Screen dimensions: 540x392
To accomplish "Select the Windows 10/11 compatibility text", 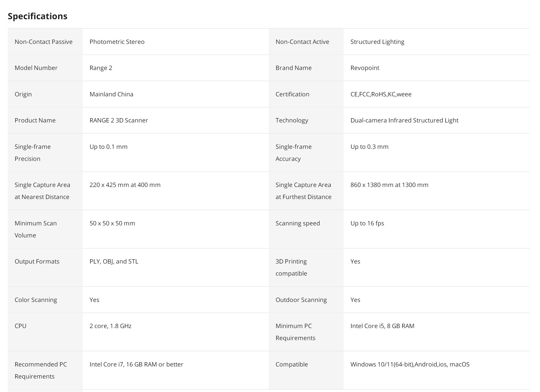I will pos(410,364).
